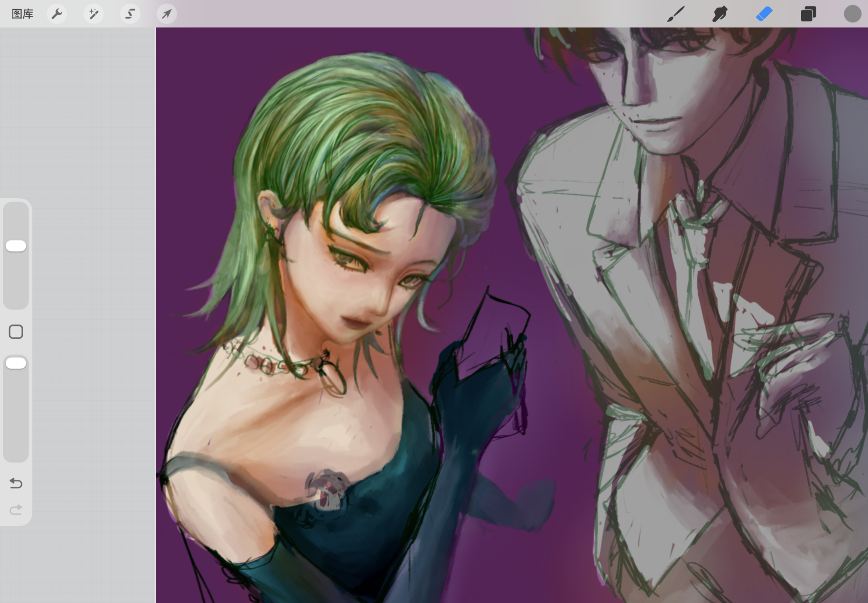
Task: Select the Smudge finger tool
Action: point(720,14)
